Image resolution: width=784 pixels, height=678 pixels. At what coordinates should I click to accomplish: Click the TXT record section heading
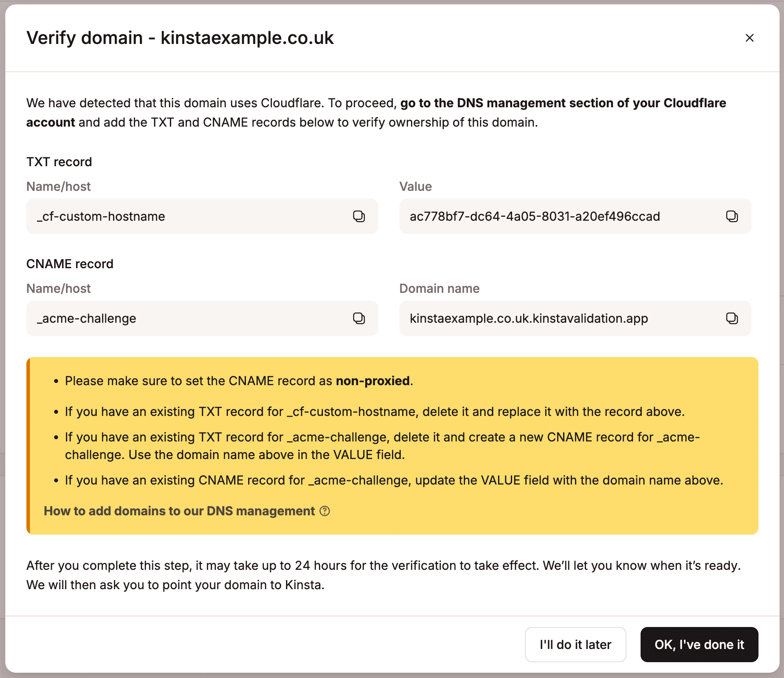59,162
